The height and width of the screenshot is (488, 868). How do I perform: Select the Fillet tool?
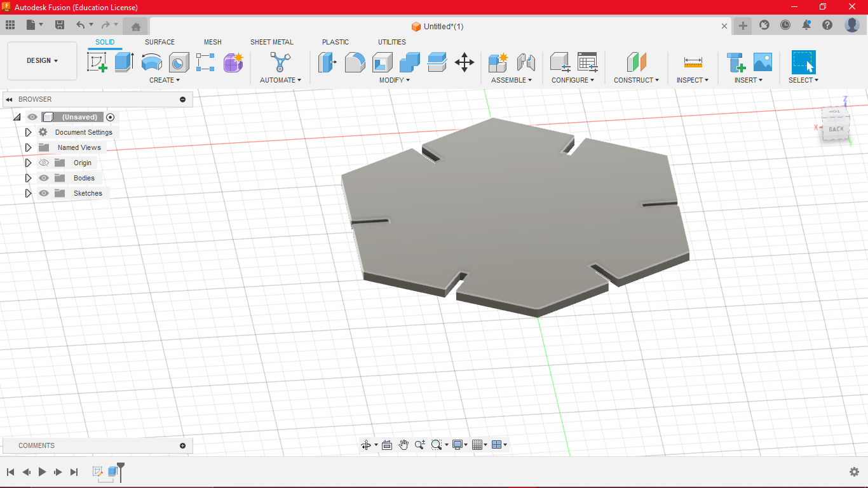pos(355,62)
